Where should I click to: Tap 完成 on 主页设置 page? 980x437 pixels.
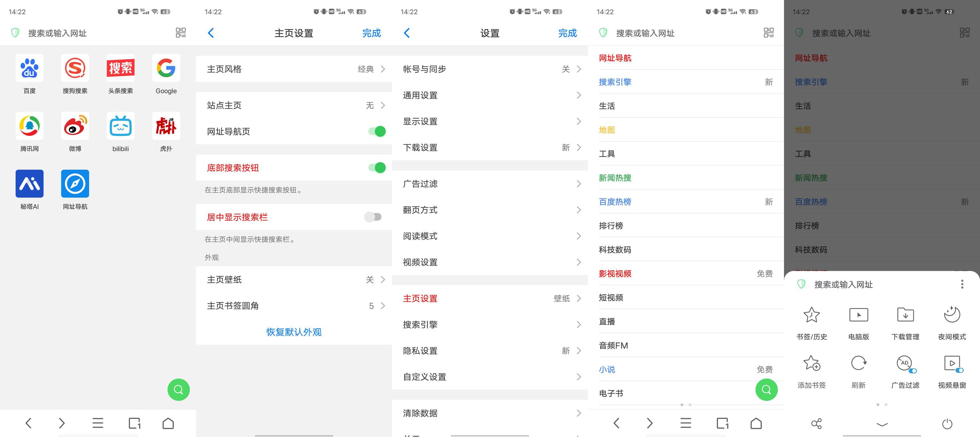(x=371, y=33)
